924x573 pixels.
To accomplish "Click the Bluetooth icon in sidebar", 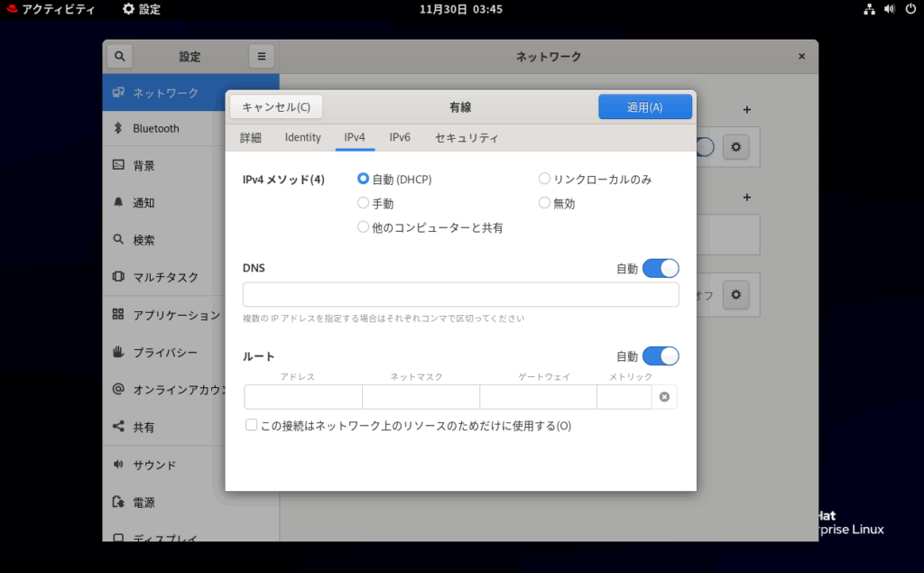I will tap(117, 128).
